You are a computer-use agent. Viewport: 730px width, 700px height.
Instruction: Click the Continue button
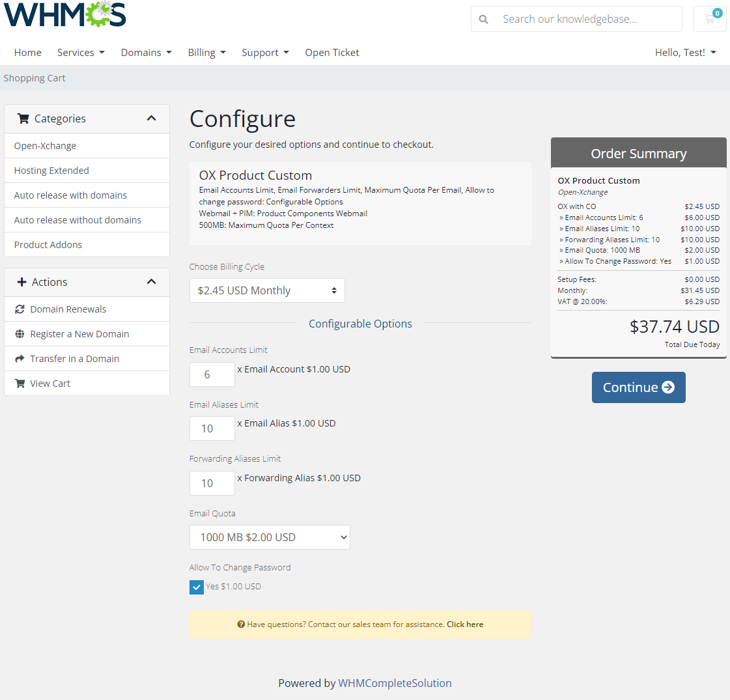(639, 387)
